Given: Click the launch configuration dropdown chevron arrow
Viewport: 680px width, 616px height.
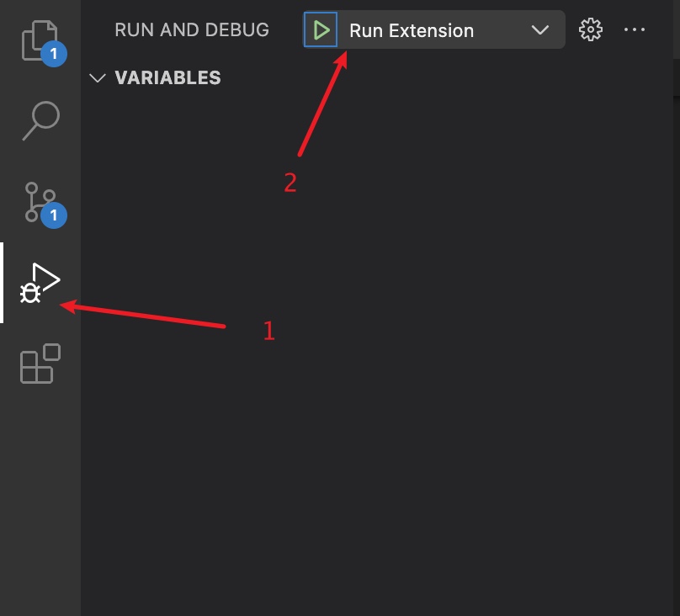Looking at the screenshot, I should (x=540, y=30).
